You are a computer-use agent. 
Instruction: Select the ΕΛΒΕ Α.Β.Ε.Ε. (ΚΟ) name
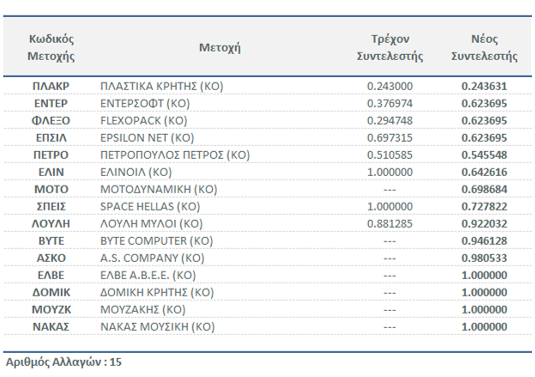coord(148,275)
